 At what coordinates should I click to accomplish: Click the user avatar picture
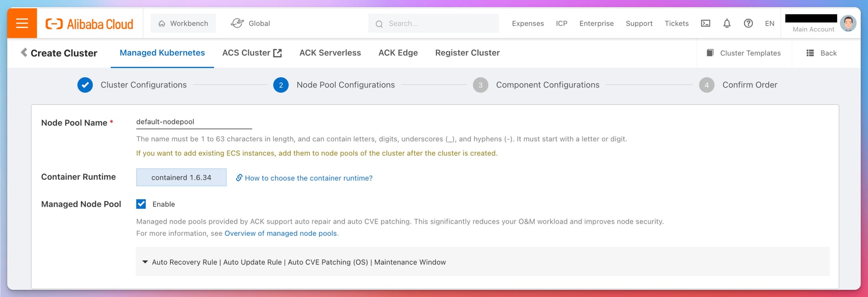click(848, 23)
